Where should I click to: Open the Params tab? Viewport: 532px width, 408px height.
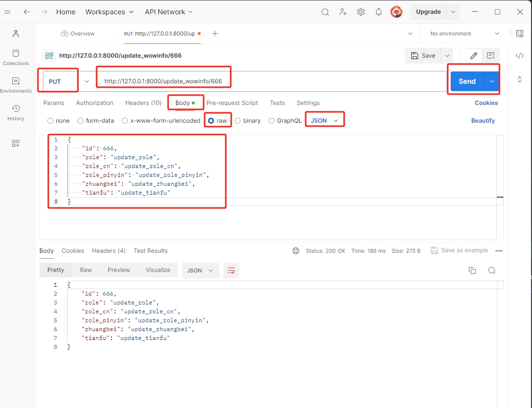pyautogui.click(x=54, y=103)
